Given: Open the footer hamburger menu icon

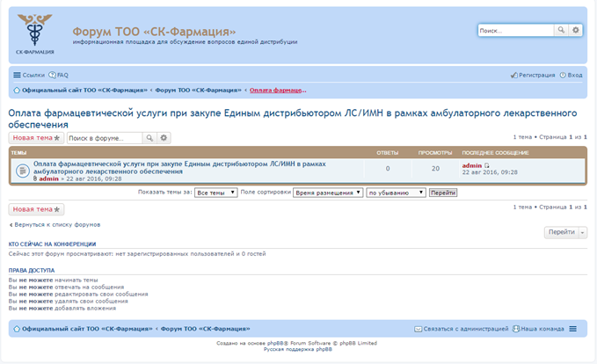Looking at the screenshot, I should (x=573, y=329).
